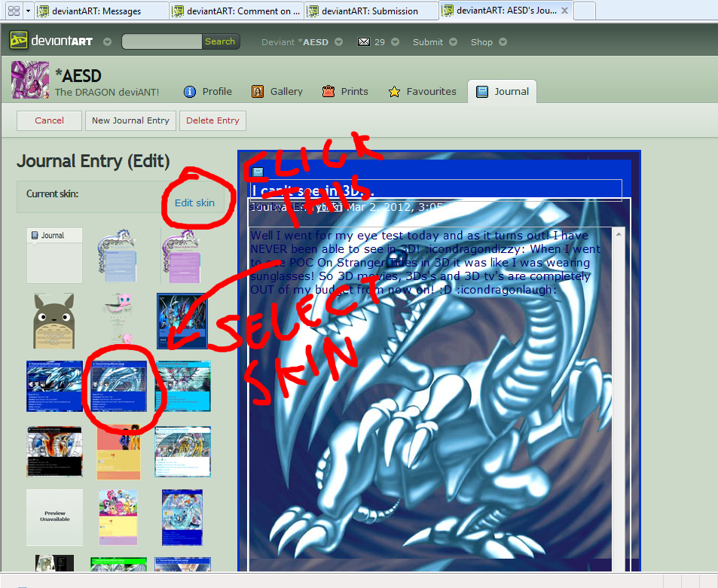Click the journal text scrollbar up arrow
Screen dimensions: 718x588
coord(619,234)
